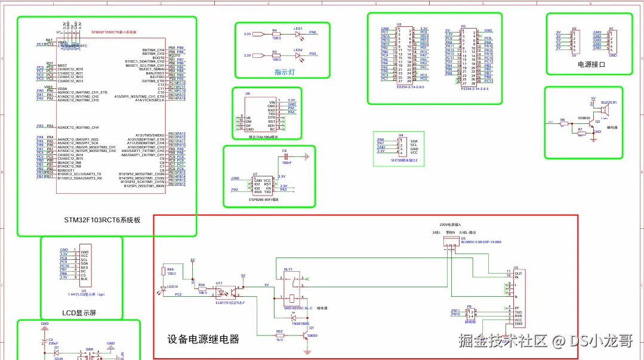Click the 'WJ500V-5.08-03P-14-00A' part number
Image resolution: width=644 pixels, height=360 pixels.
(481, 242)
